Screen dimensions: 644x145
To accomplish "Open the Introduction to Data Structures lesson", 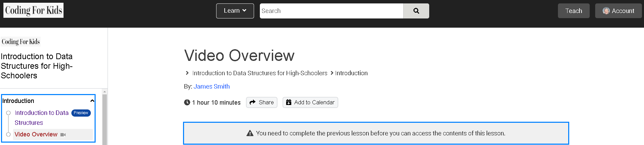I will click(42, 118).
